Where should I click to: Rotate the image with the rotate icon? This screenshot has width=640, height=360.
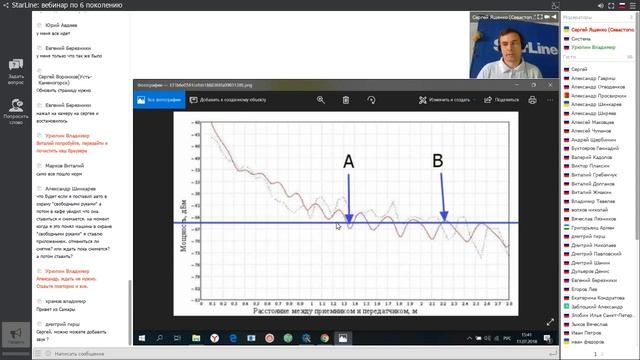click(371, 100)
